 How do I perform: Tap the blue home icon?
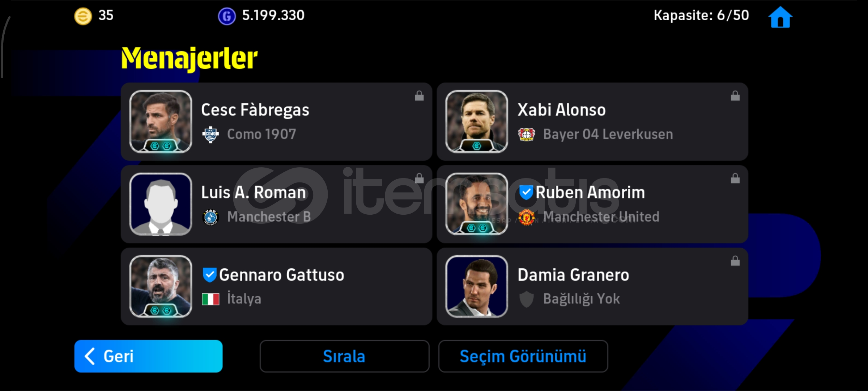[780, 17]
